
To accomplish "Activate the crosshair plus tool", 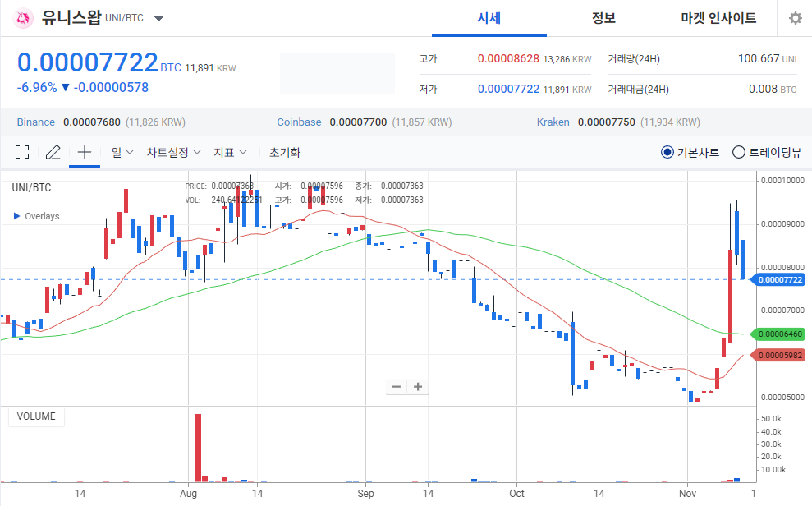I will click(x=85, y=152).
